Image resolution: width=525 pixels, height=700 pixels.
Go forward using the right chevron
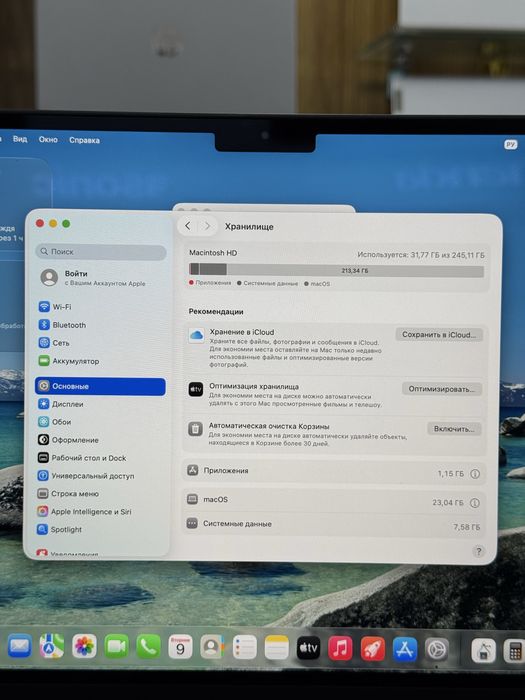click(x=207, y=226)
